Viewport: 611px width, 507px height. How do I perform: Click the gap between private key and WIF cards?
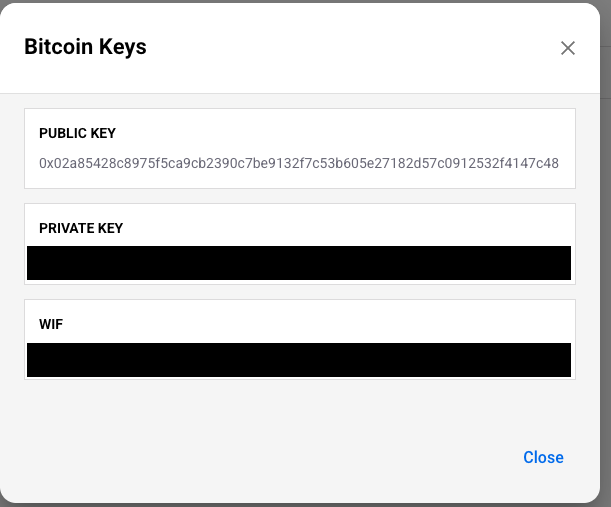point(299,292)
